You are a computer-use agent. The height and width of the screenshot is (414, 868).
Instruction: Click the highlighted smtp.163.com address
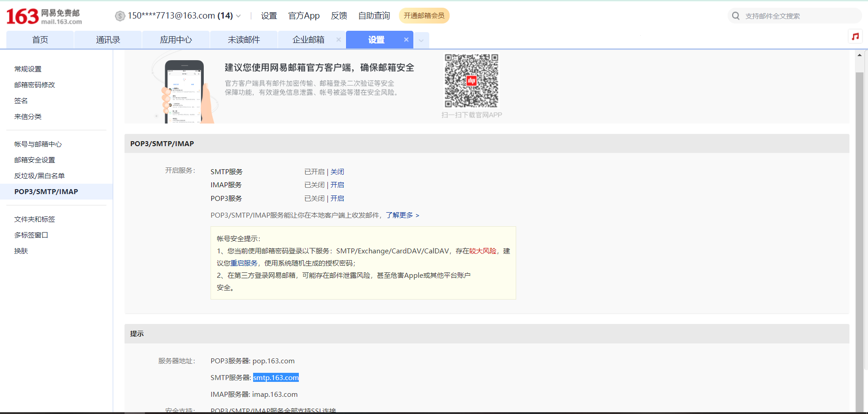[276, 377]
